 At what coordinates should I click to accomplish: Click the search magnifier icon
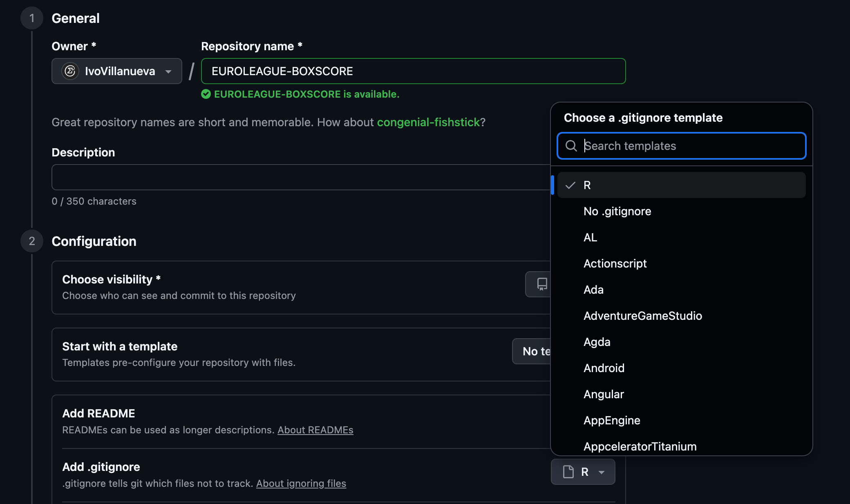[571, 146]
